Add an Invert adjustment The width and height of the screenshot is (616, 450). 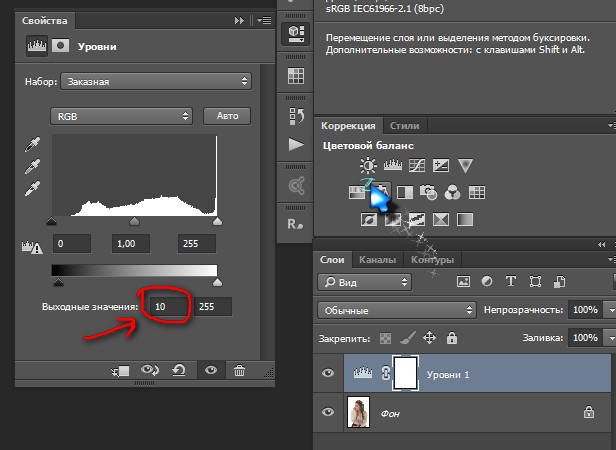click(x=368, y=219)
